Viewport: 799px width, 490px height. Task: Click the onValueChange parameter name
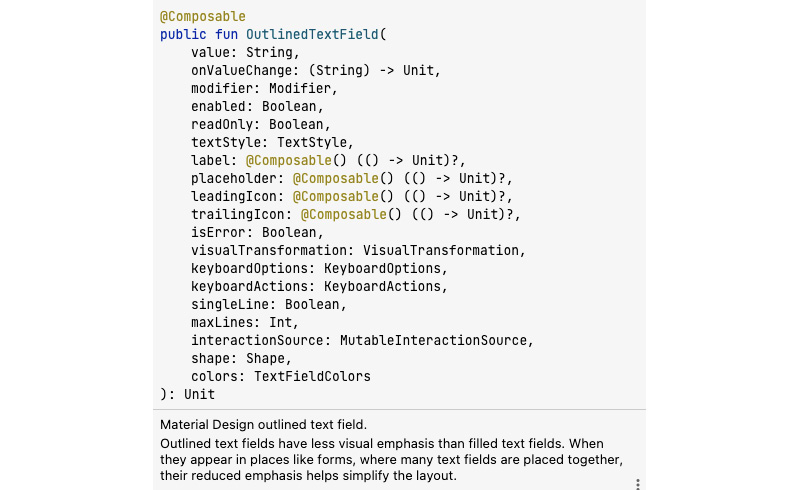point(242,70)
